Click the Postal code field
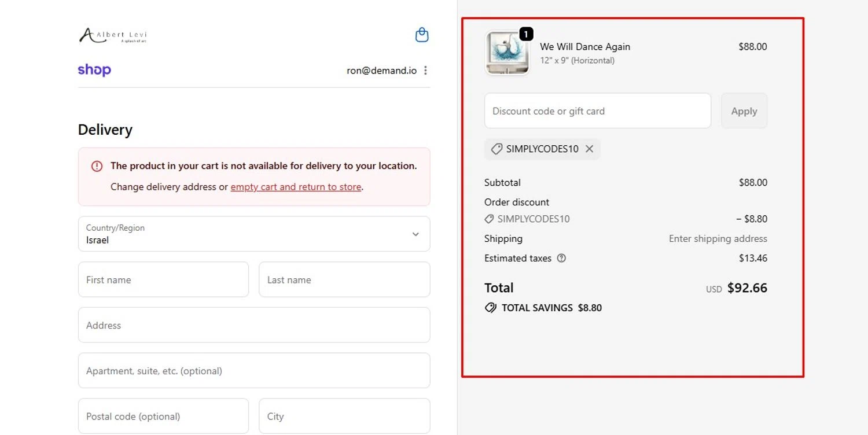The width and height of the screenshot is (868, 435). 163,416
